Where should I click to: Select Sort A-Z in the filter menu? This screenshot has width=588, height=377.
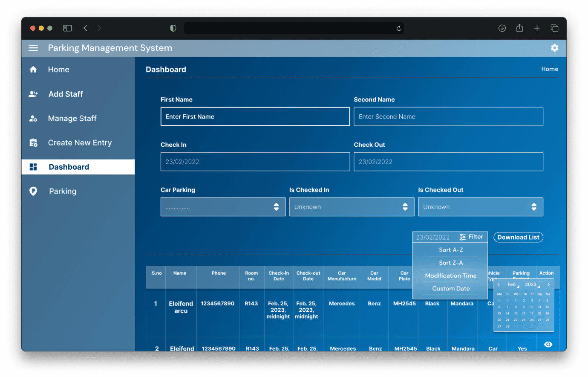point(450,250)
